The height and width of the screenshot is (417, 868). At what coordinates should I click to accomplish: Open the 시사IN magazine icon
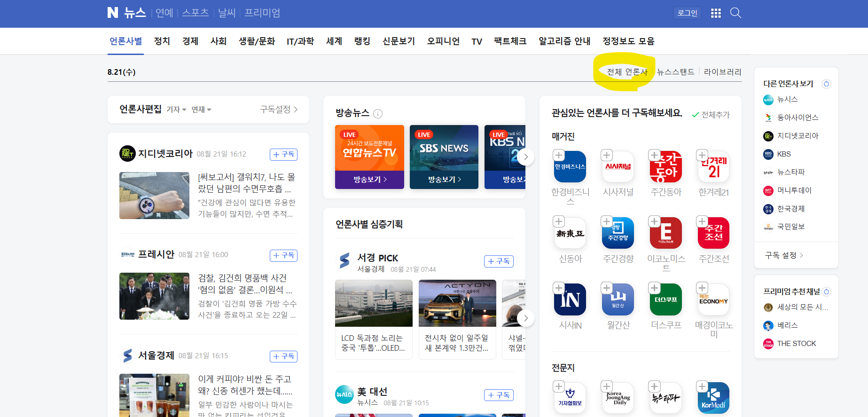pyautogui.click(x=570, y=299)
